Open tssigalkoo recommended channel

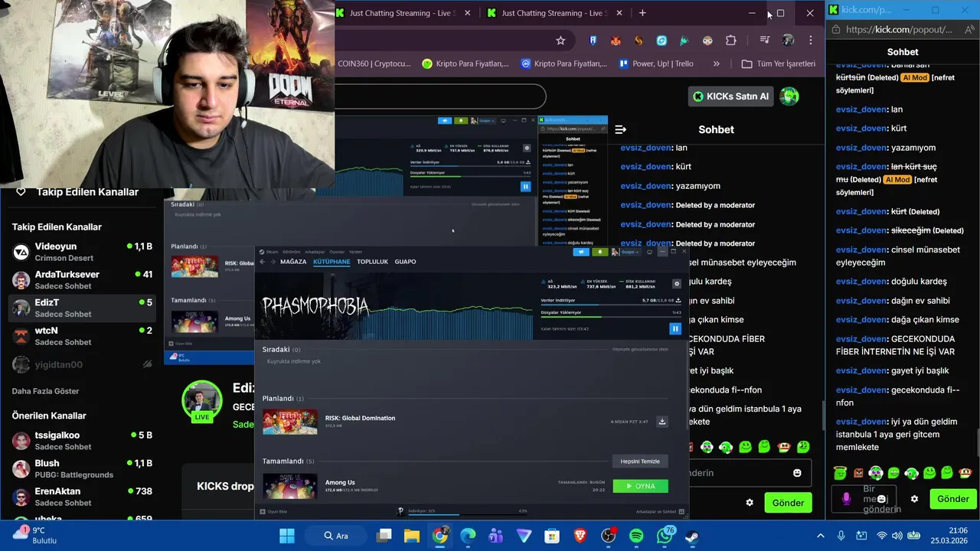(x=83, y=441)
